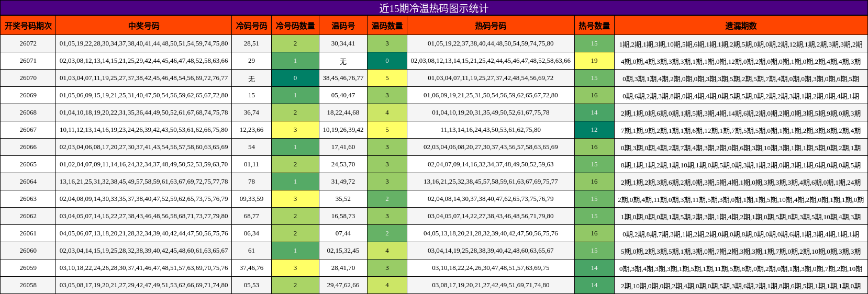Select cold numbers cell 61

pos(251,251)
